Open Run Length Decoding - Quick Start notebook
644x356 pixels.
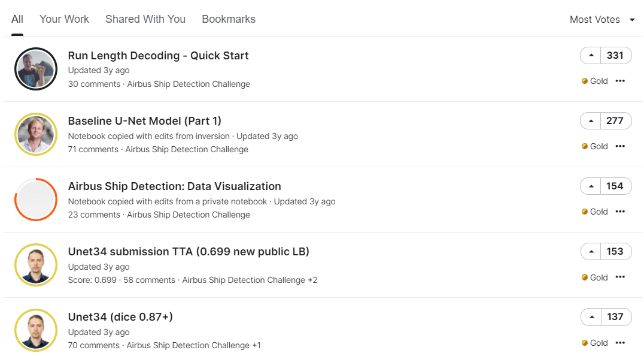(158, 56)
